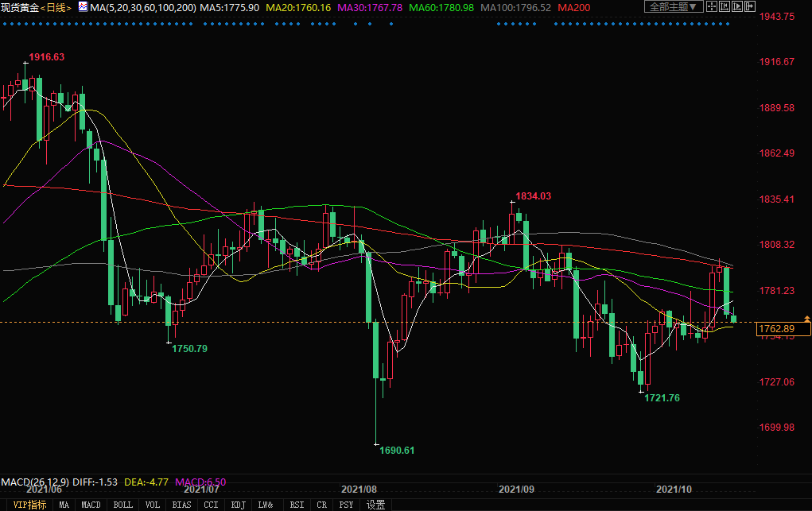Select the RSI indicator tab
The image size is (812, 511).
(x=297, y=505)
